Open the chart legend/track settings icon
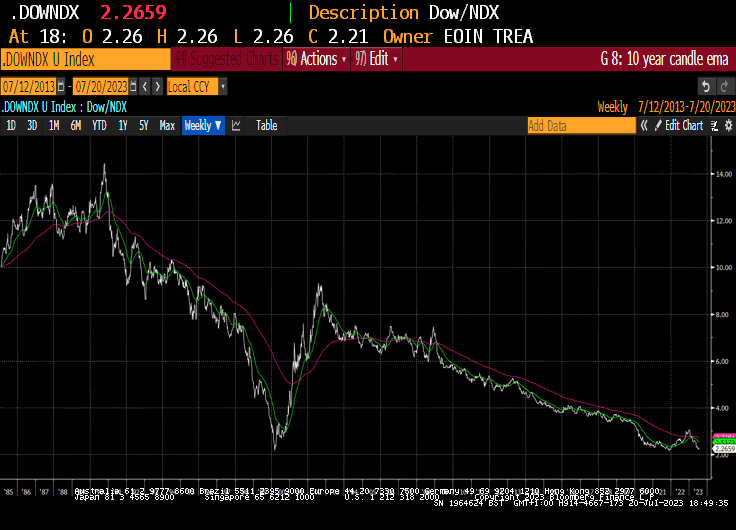736x530 pixels. click(714, 125)
